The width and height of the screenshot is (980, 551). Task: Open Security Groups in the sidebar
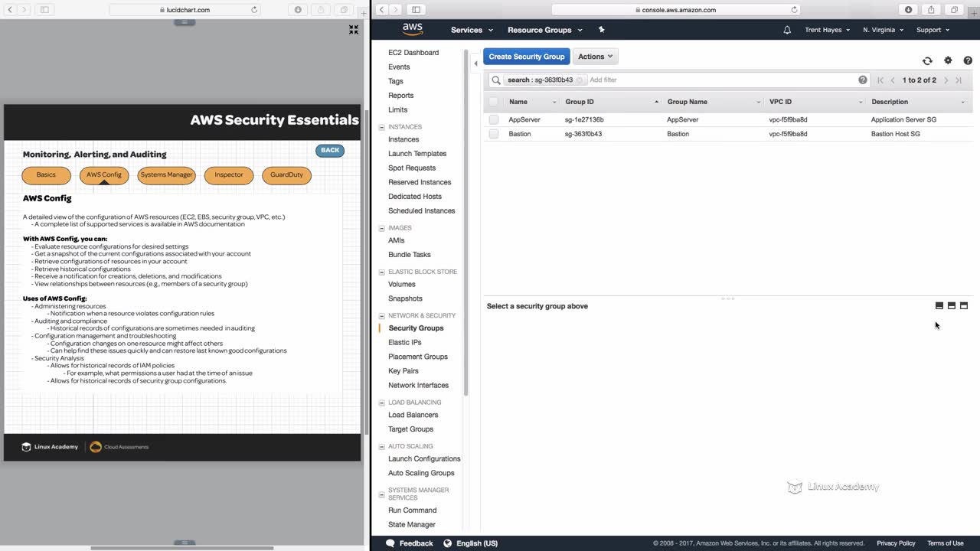coord(416,328)
